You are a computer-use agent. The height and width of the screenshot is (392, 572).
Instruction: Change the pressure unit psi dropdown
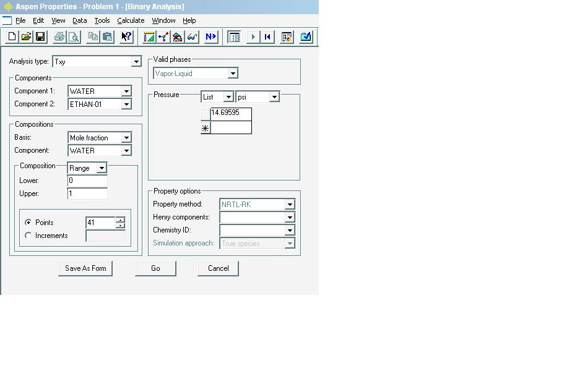274,97
